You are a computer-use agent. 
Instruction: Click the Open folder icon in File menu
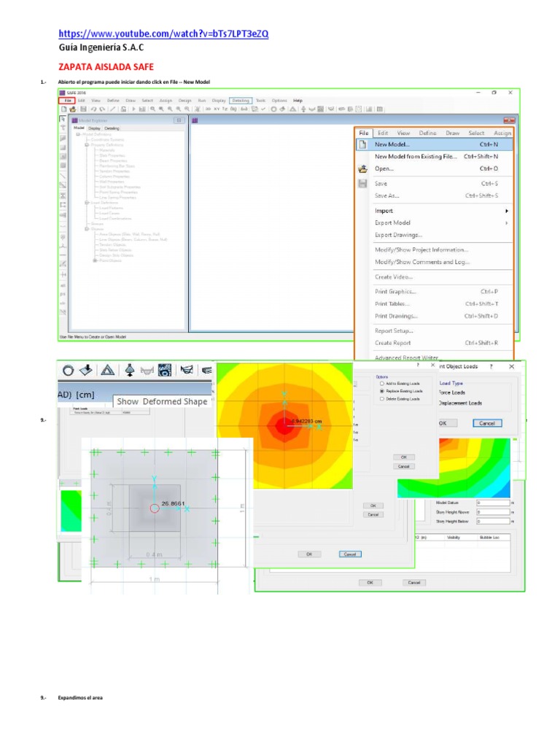[x=363, y=169]
